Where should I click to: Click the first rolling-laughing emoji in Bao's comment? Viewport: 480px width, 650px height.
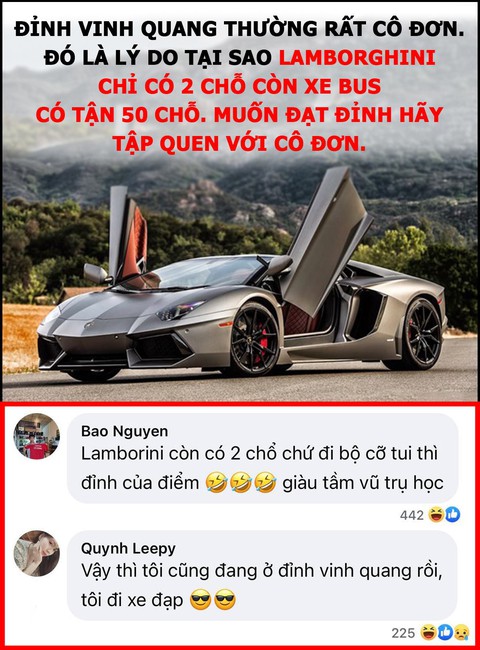click(x=217, y=483)
